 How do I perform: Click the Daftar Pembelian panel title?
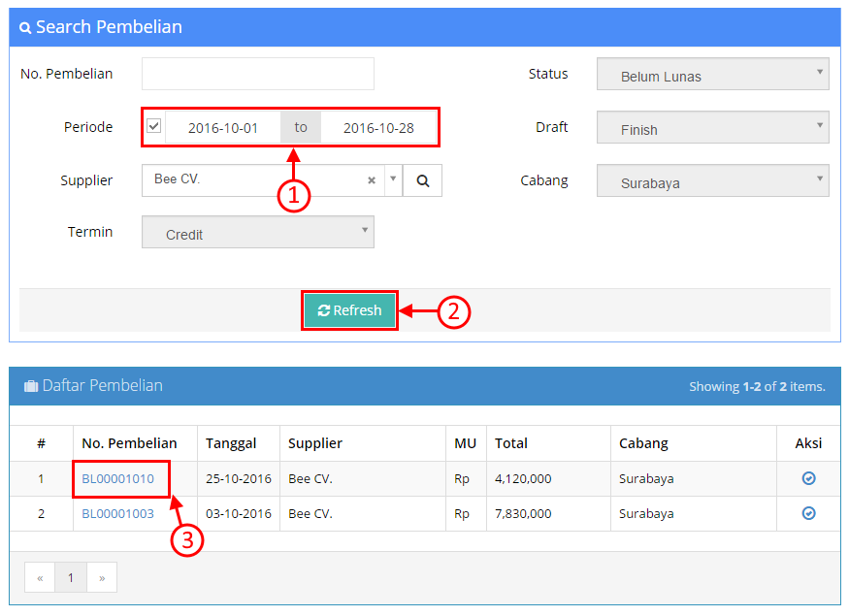102,385
